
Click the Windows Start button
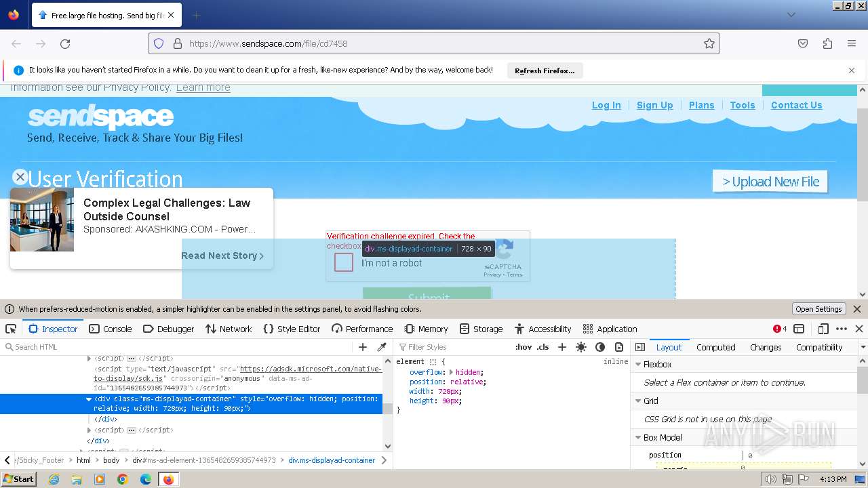(19, 479)
